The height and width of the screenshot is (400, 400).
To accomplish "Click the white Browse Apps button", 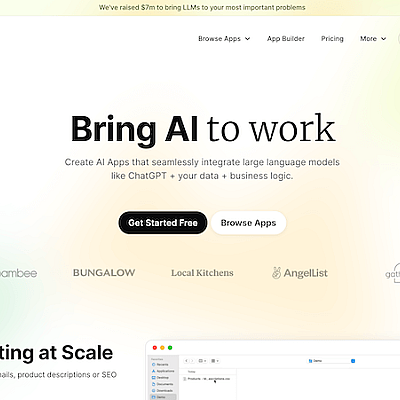I will (x=248, y=223).
